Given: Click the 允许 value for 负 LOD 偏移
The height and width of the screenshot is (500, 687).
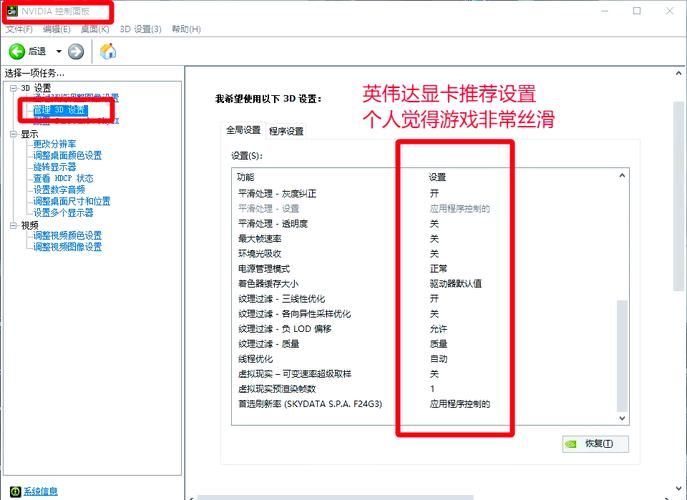Looking at the screenshot, I should (x=438, y=329).
